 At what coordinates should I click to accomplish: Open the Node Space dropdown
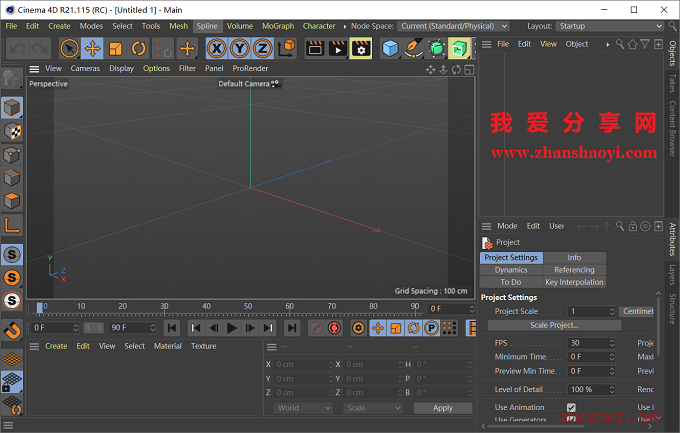coord(453,26)
